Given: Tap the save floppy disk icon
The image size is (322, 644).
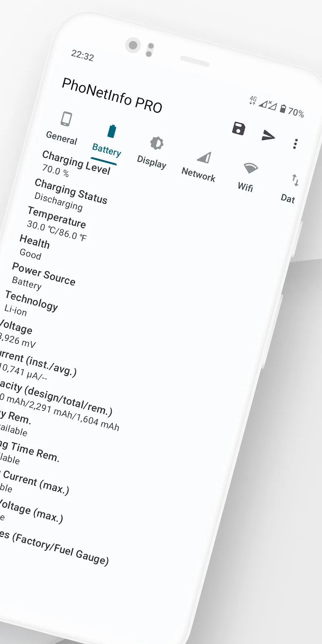Looking at the screenshot, I should point(239,128).
